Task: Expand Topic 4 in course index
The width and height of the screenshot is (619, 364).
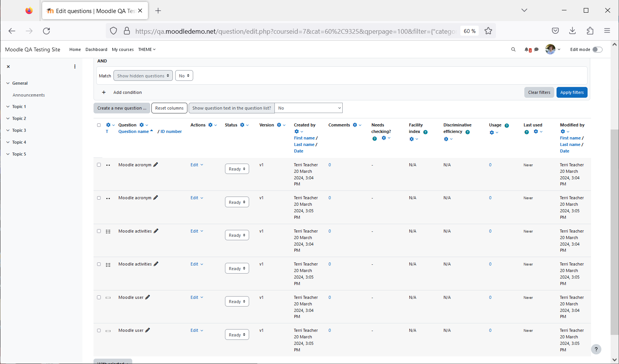Action: 8,143
